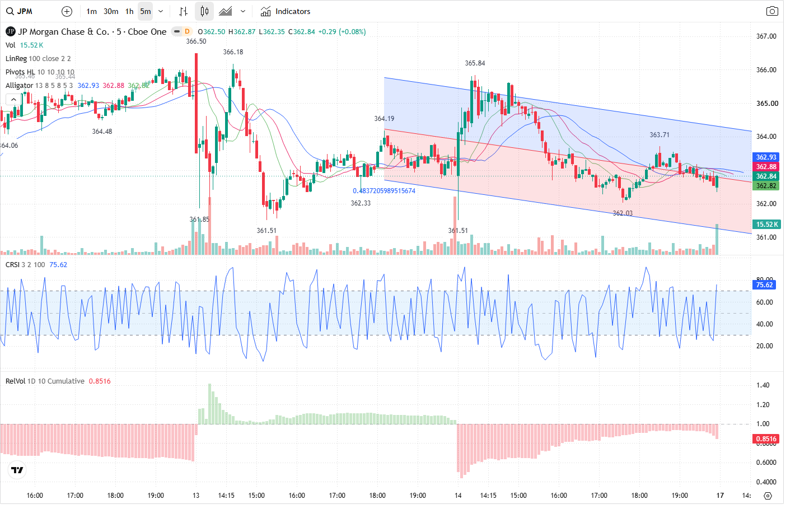This screenshot has width=795, height=532.
Task: Select the Candles chart style
Action: coord(204,11)
